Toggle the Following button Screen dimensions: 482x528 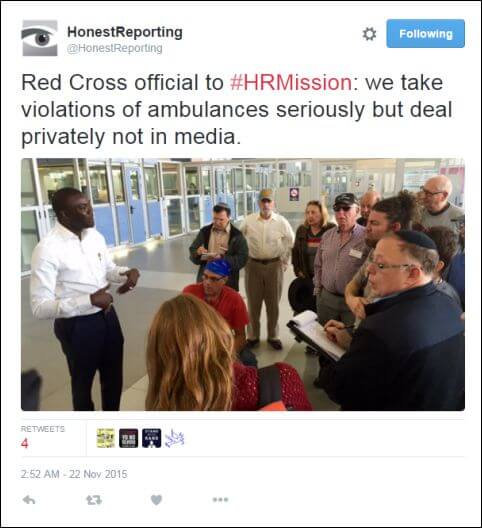pyautogui.click(x=425, y=34)
